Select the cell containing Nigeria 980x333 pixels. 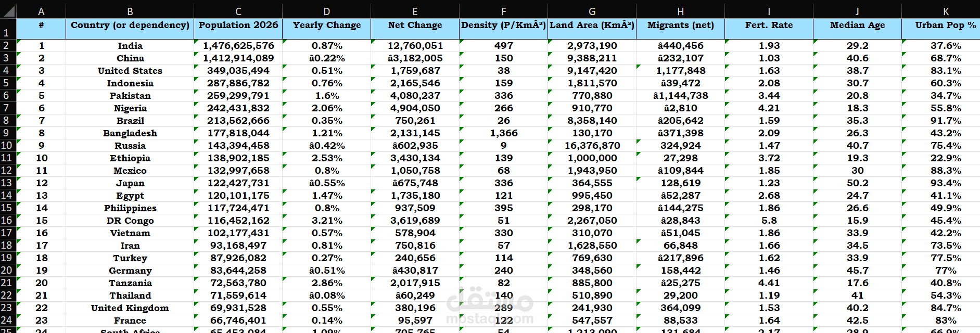pos(130,108)
